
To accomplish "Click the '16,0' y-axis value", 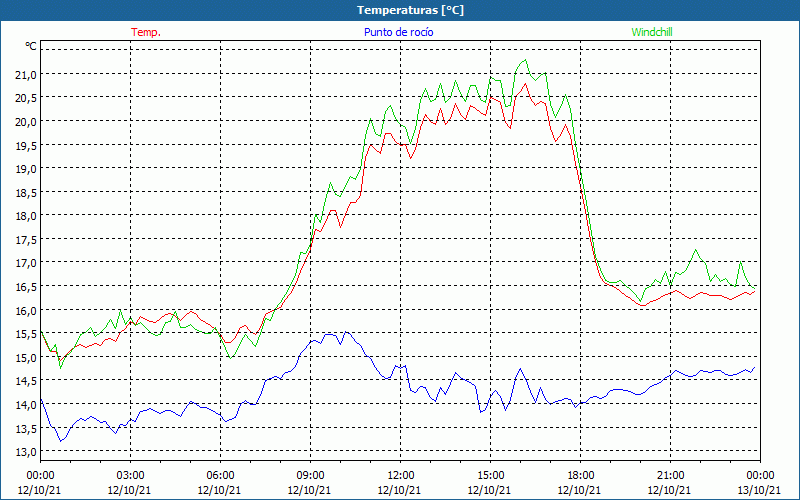I will coord(26,311).
